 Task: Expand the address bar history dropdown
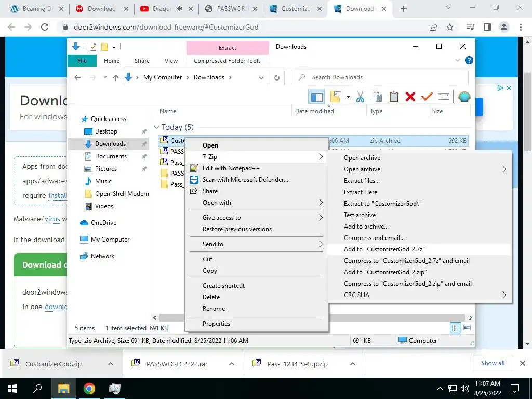(x=261, y=78)
